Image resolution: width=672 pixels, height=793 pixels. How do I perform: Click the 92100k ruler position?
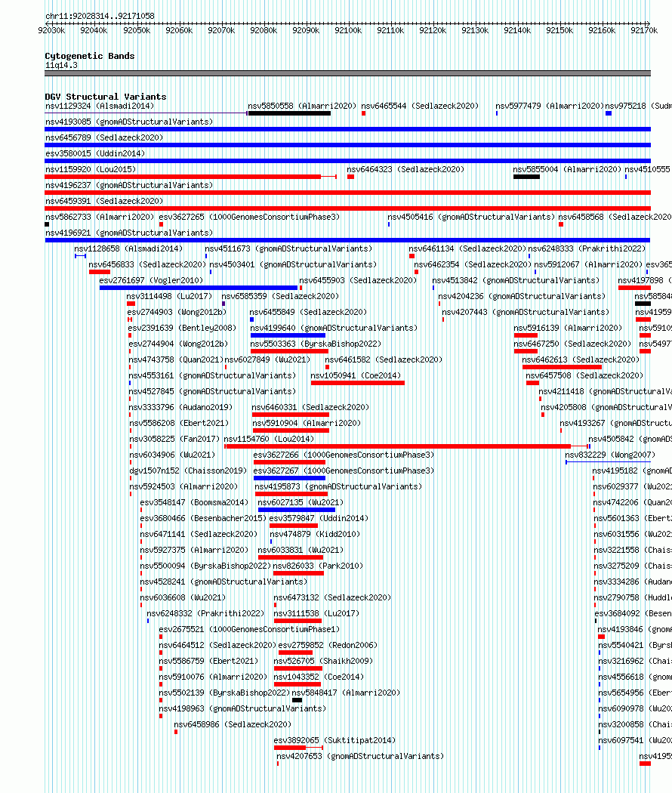pyautogui.click(x=348, y=30)
